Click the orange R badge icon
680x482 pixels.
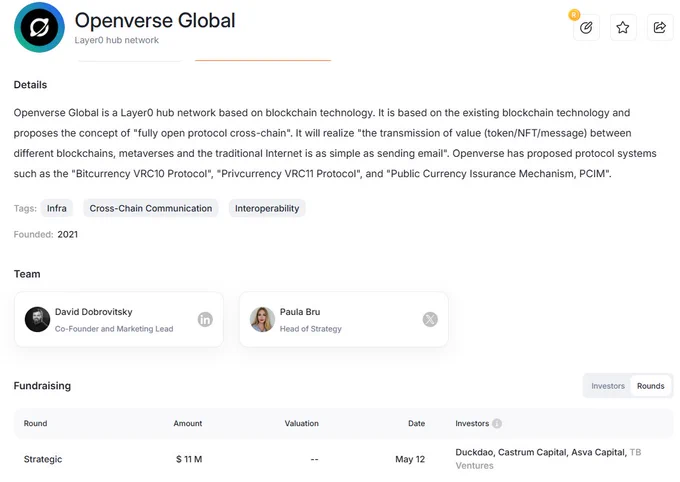coord(574,15)
